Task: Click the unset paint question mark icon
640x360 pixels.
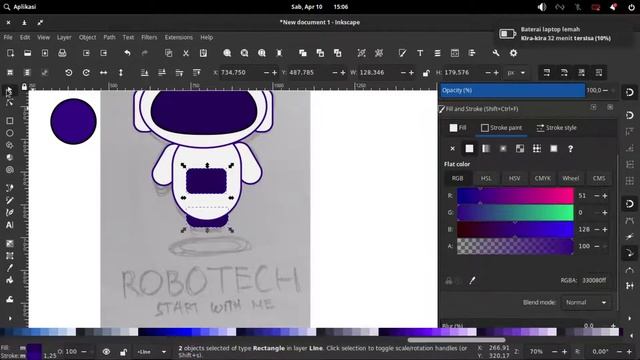Action: [x=571, y=149]
